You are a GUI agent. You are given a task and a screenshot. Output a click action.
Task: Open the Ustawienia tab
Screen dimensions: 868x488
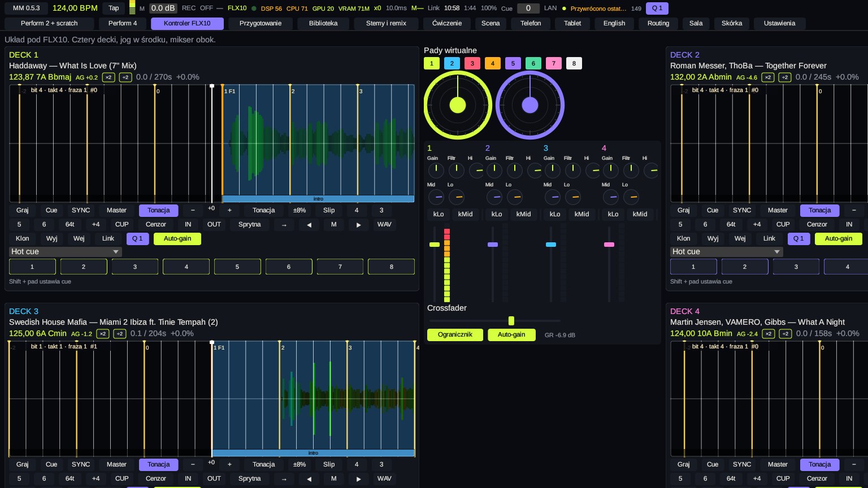click(779, 23)
